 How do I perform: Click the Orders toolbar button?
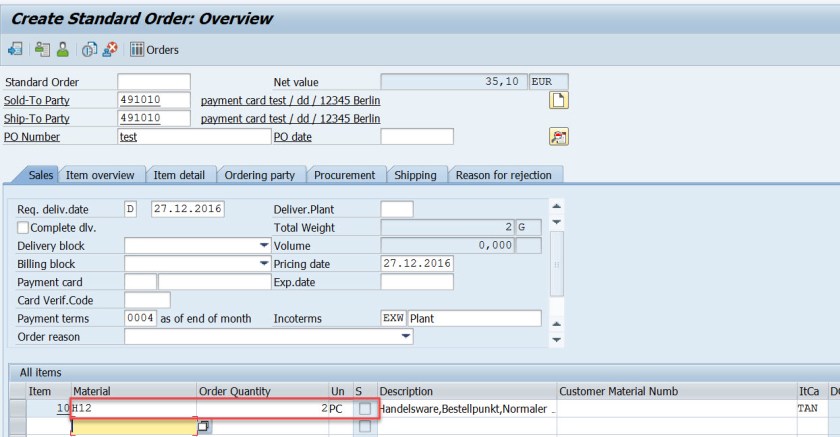[155, 49]
